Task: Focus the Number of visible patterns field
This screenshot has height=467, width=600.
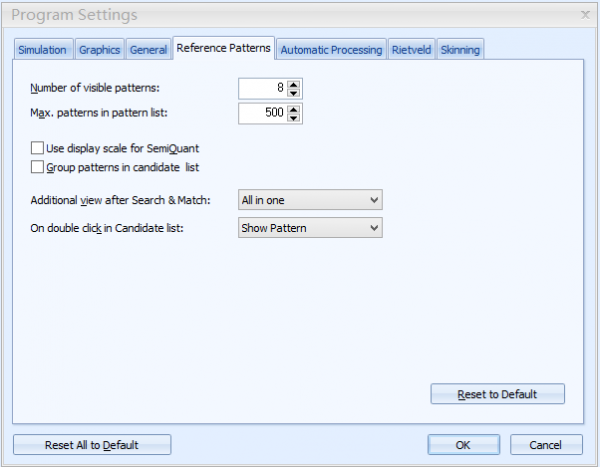Action: [262, 88]
